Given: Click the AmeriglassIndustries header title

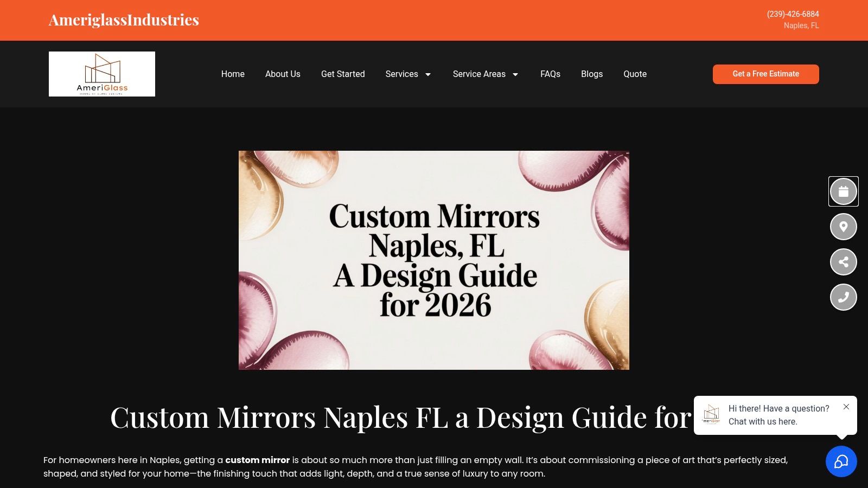Looking at the screenshot, I should click(x=124, y=20).
